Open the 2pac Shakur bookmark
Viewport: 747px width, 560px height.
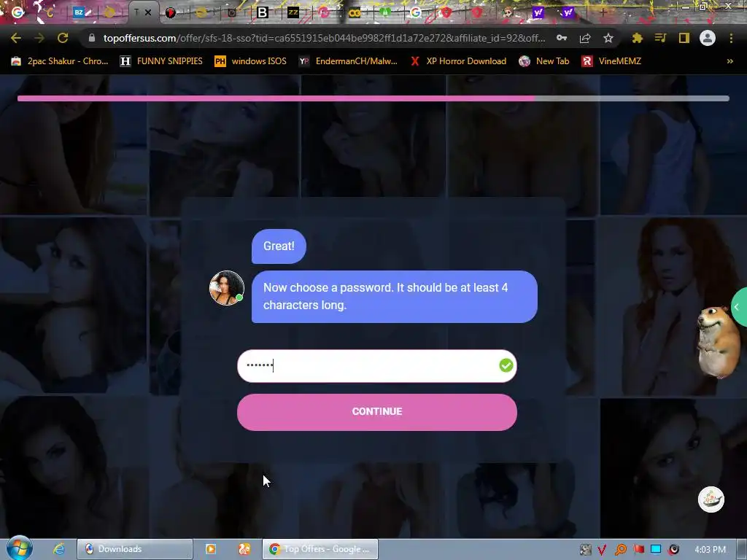(60, 61)
